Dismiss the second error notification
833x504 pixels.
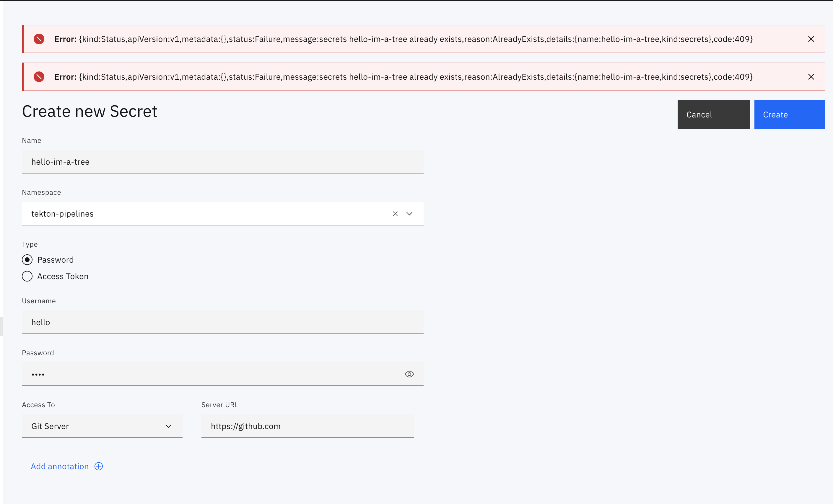tap(811, 77)
